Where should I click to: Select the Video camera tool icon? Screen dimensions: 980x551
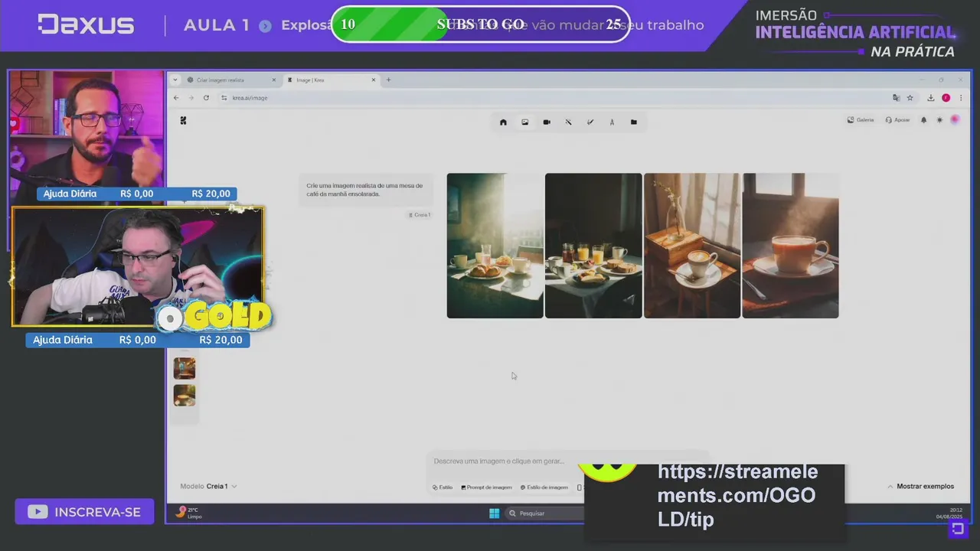point(547,122)
